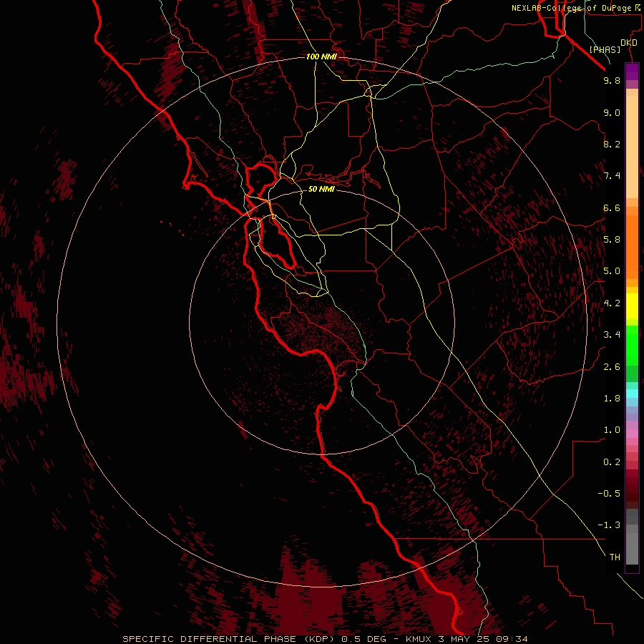Screen dimensions: 644x644
Task: Click the 4.2 scale value
Action: [x=612, y=303]
